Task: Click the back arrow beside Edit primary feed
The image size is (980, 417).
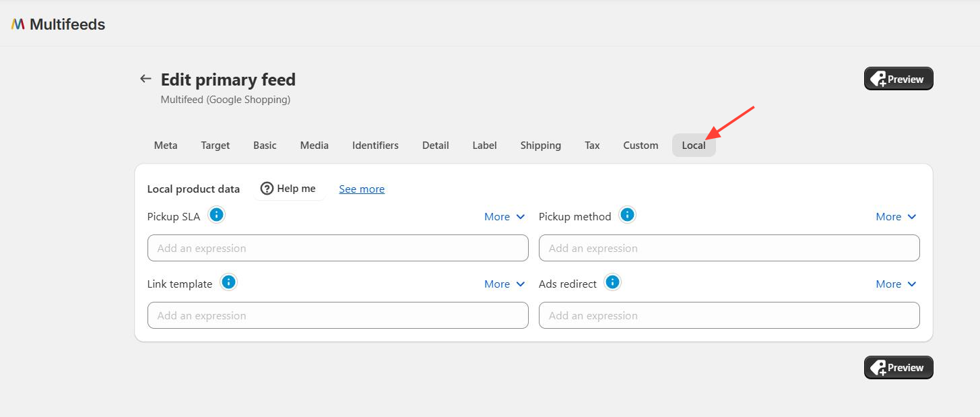Action: [x=145, y=79]
